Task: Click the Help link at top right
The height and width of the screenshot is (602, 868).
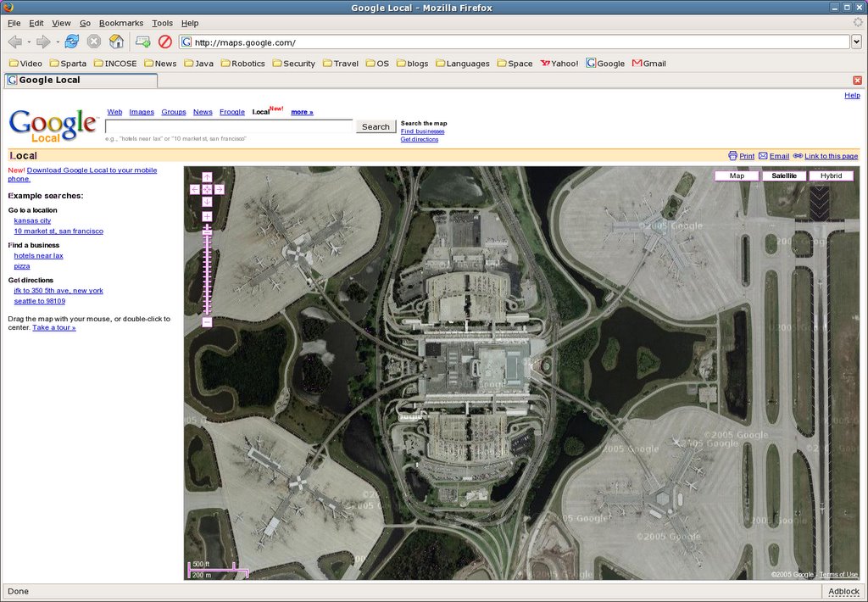Action: click(852, 95)
